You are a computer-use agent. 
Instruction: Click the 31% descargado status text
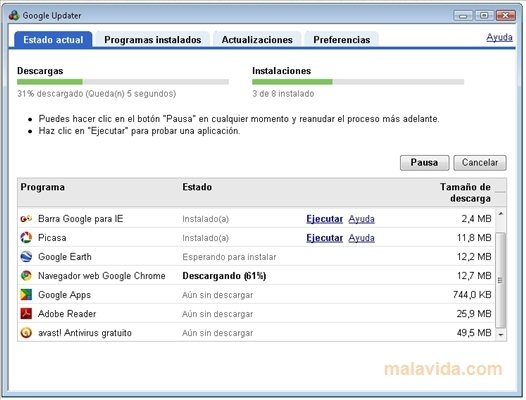tap(97, 94)
